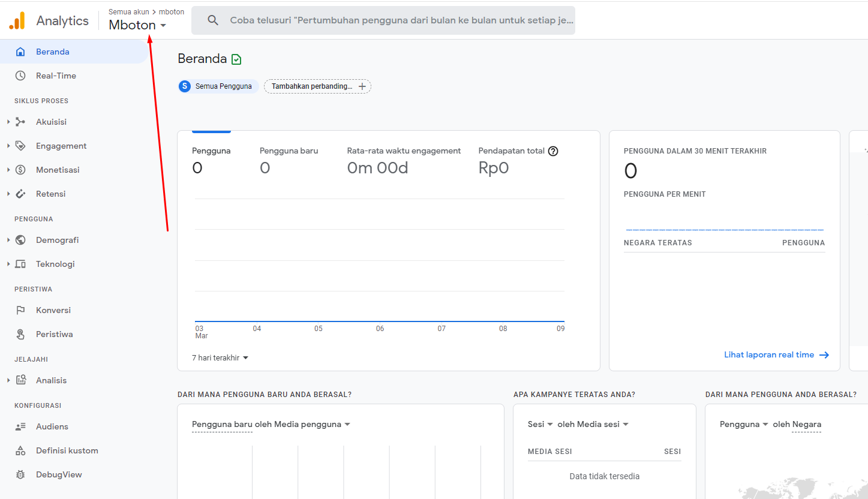Click the search magnifier icon
The width and height of the screenshot is (868, 499).
(x=213, y=20)
